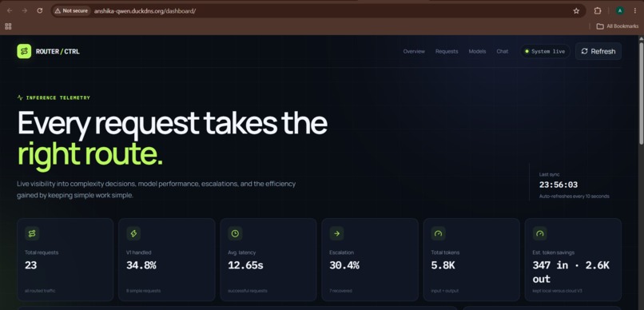This screenshot has height=310, width=644.
Task: Click the Refresh button
Action: [x=598, y=51]
